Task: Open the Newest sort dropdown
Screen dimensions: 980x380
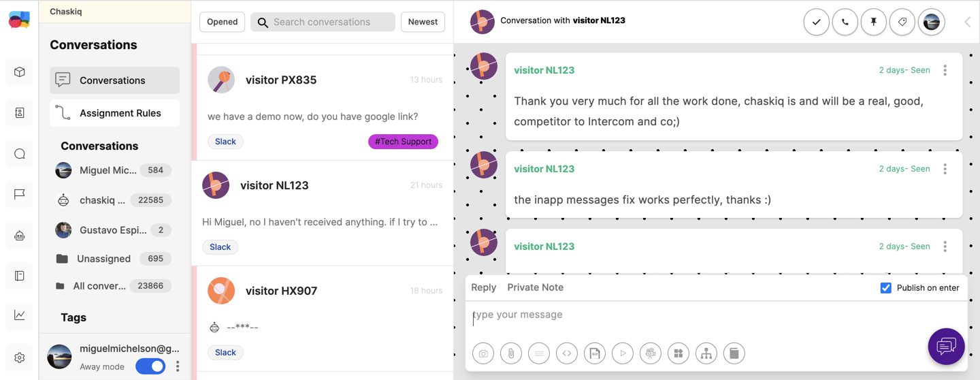Action: (x=423, y=22)
